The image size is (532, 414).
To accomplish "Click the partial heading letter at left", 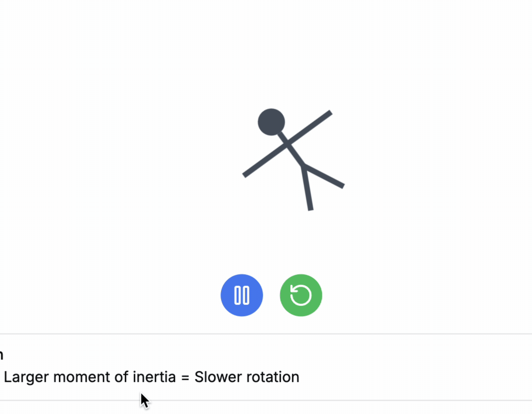I will tap(2, 355).
